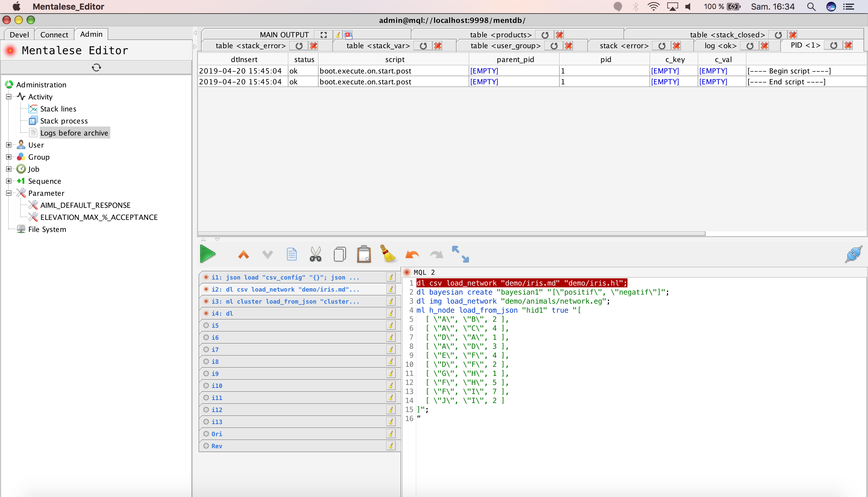Click the paste clipboard icon
Viewport: 868px width, 497px height.
[x=364, y=254]
